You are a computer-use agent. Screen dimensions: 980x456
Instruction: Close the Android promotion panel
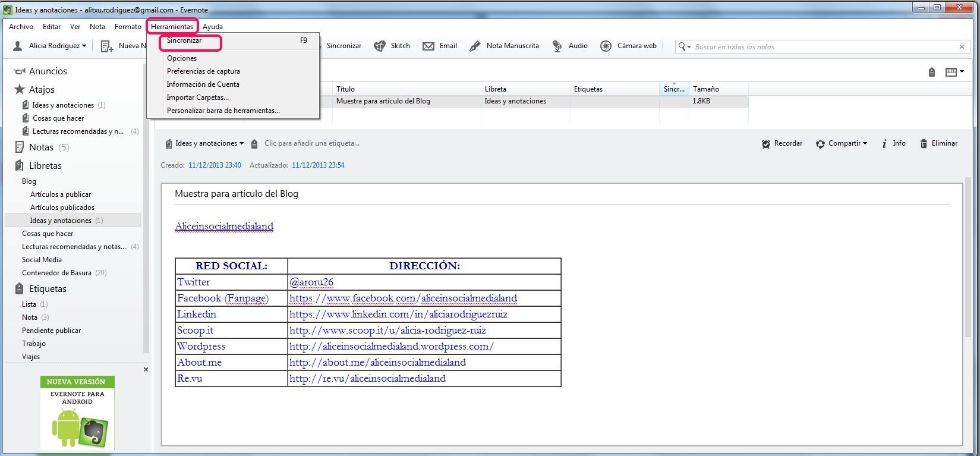click(146, 370)
